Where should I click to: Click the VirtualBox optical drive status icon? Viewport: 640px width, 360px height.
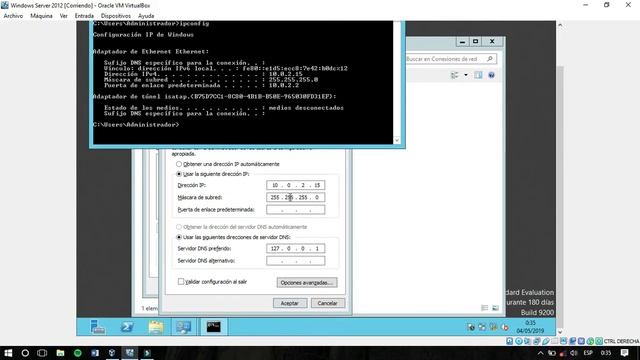tap(519, 341)
